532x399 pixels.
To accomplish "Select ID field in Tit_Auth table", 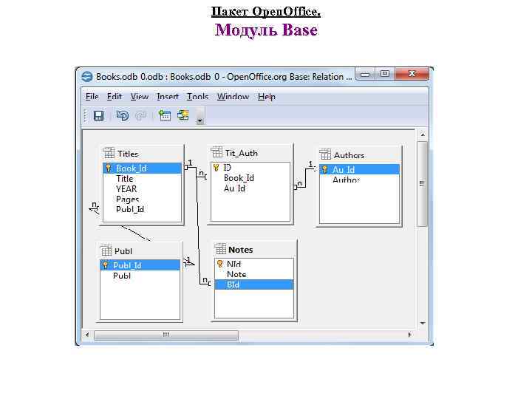I will pos(250,167).
